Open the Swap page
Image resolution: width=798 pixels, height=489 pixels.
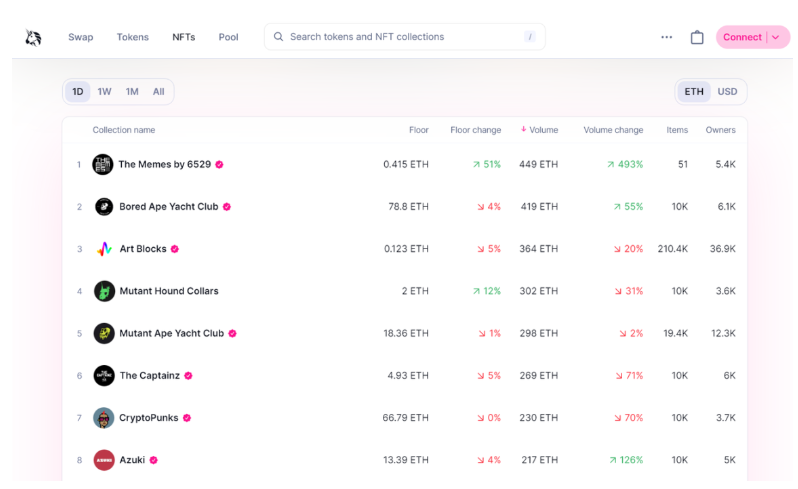(80, 37)
